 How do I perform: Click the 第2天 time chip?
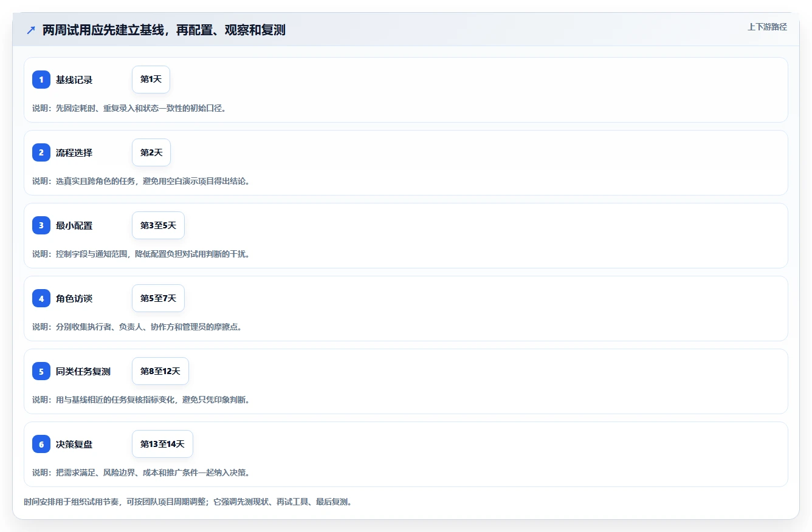pos(151,152)
